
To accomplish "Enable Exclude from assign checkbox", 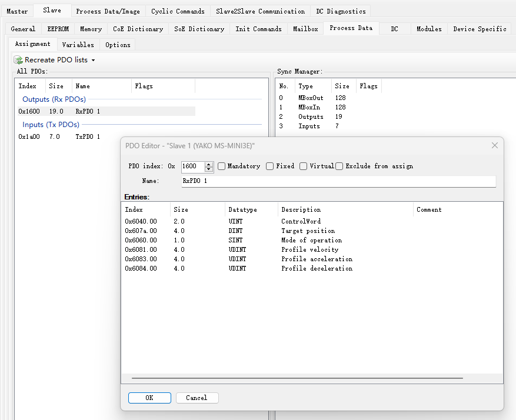I will pos(339,166).
